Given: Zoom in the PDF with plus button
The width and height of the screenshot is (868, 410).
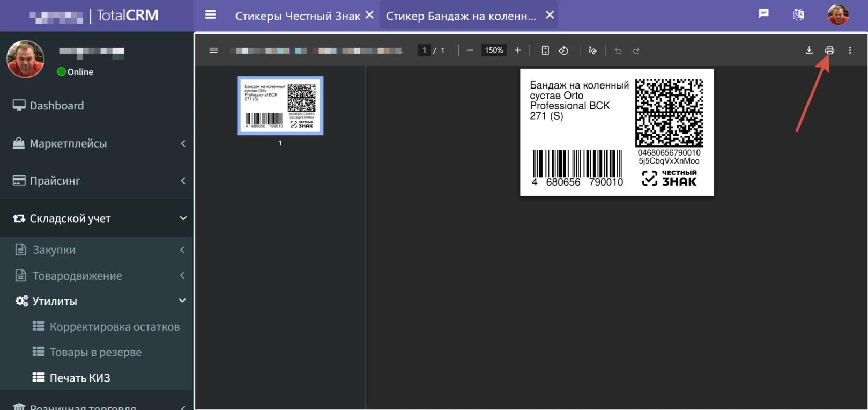Looking at the screenshot, I should click(x=517, y=50).
